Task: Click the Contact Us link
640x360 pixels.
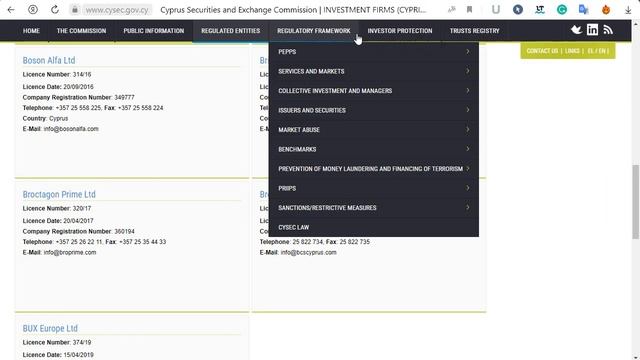Action: [x=542, y=51]
